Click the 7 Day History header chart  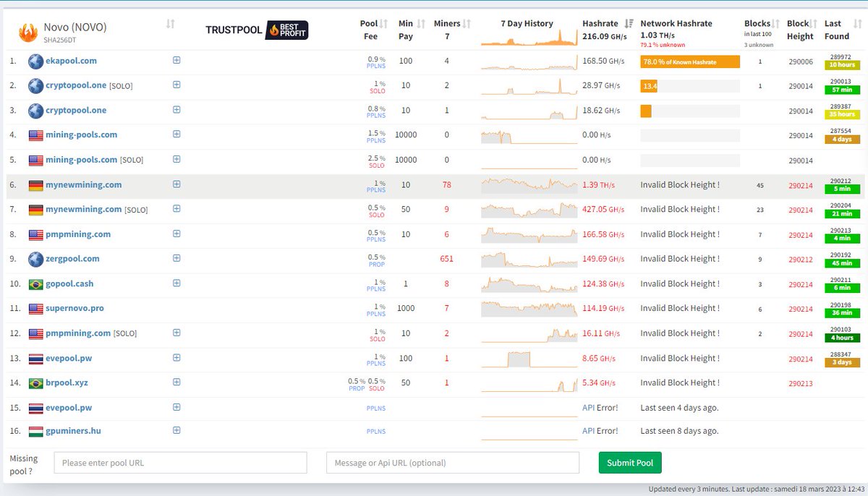point(529,38)
